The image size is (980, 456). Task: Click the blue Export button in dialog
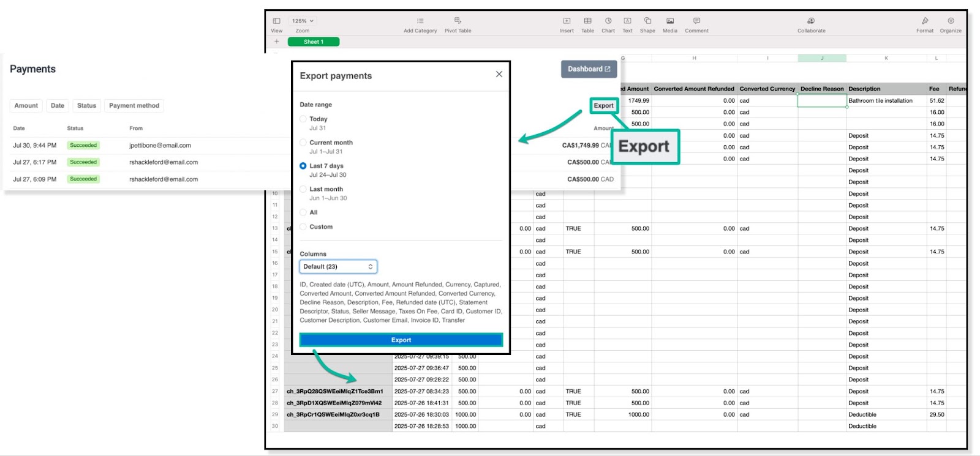pos(401,340)
